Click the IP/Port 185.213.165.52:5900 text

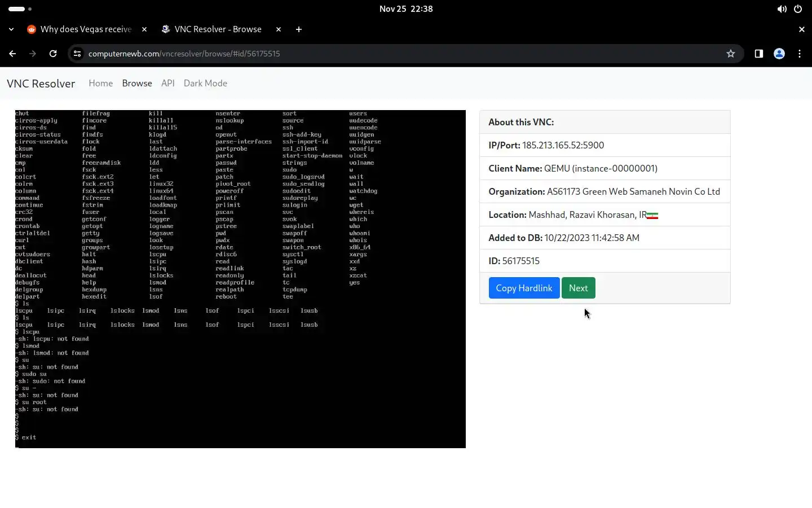(x=546, y=145)
